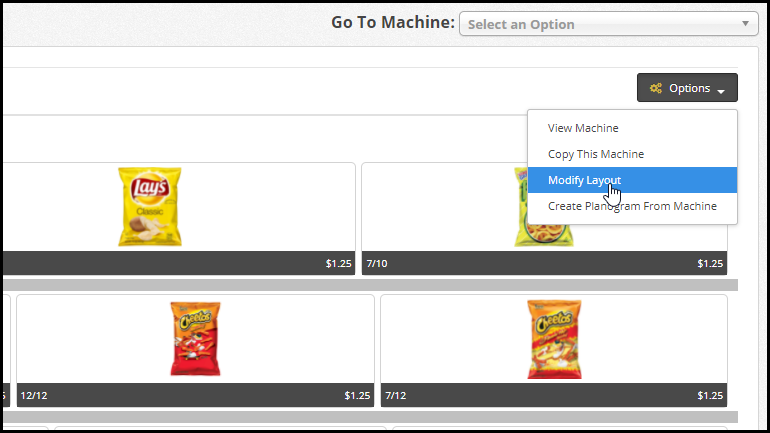
Task: Click the Funyuns slot $1.25 price
Action: click(x=710, y=264)
